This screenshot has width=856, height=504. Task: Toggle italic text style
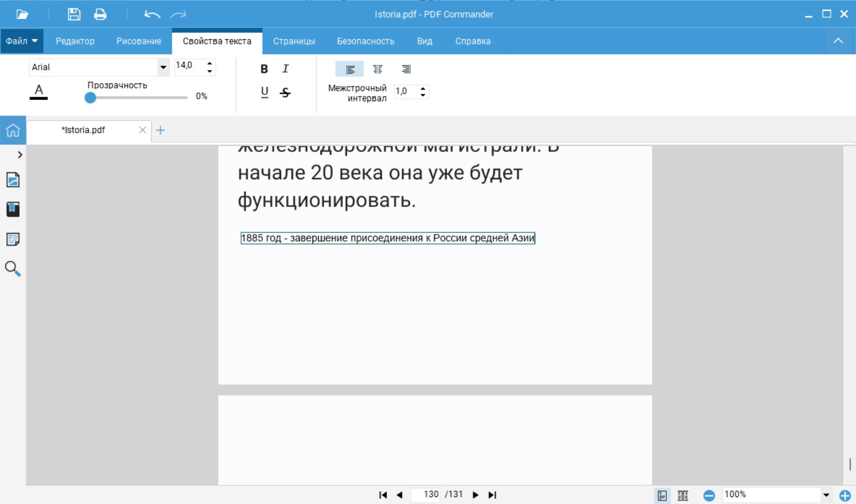pos(285,69)
